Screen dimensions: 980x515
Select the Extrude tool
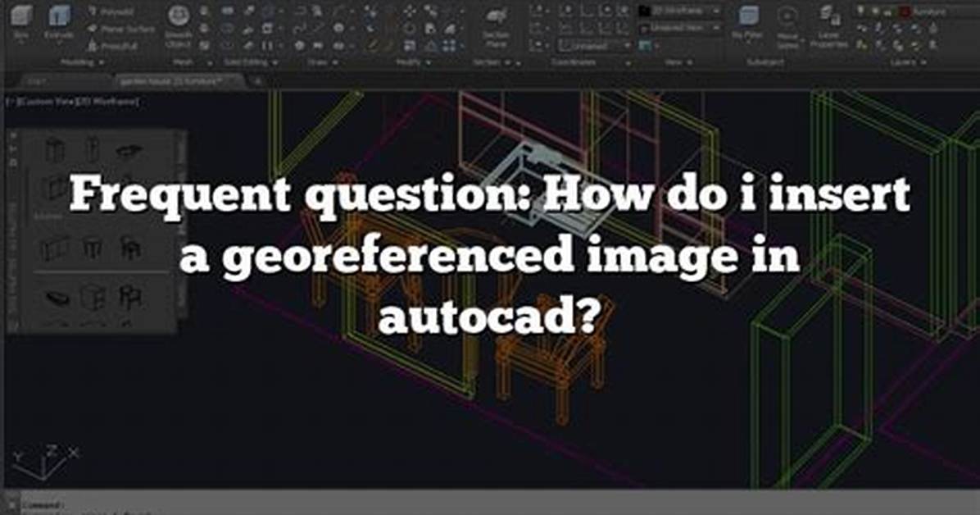pos(59,21)
